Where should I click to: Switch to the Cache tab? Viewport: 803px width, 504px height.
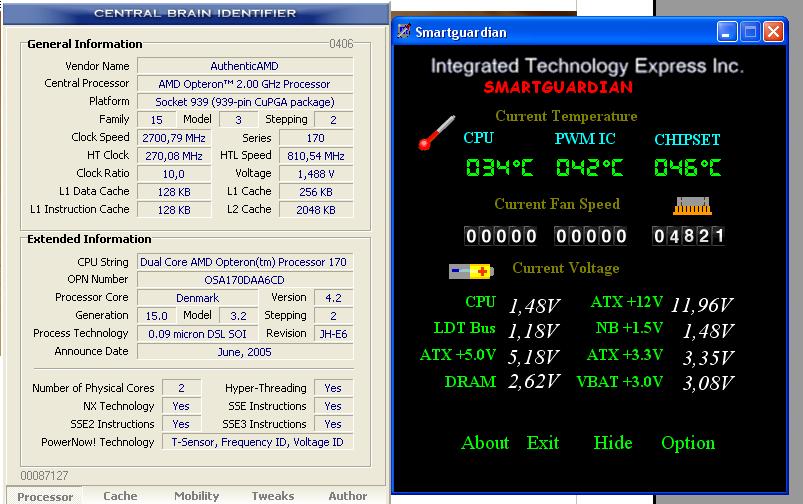tap(120, 496)
